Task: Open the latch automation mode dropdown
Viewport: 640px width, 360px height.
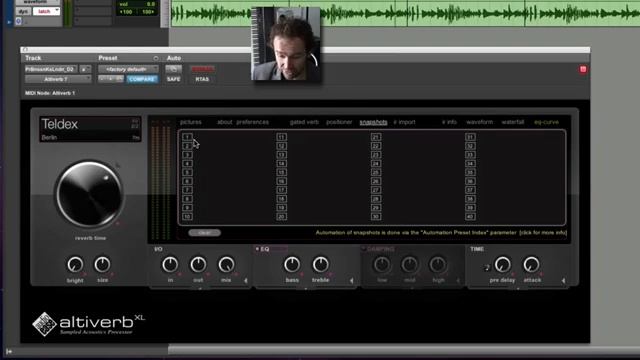Action: pyautogui.click(x=46, y=11)
